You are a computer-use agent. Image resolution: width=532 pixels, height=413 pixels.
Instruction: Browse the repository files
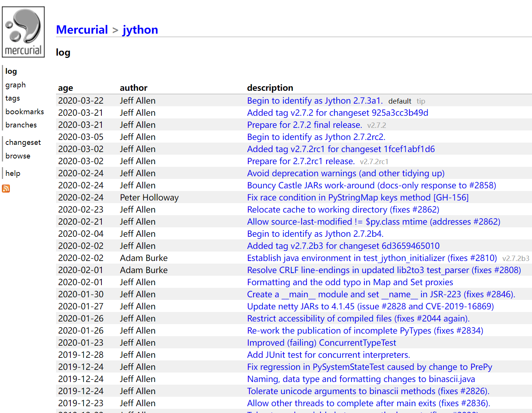18,156
